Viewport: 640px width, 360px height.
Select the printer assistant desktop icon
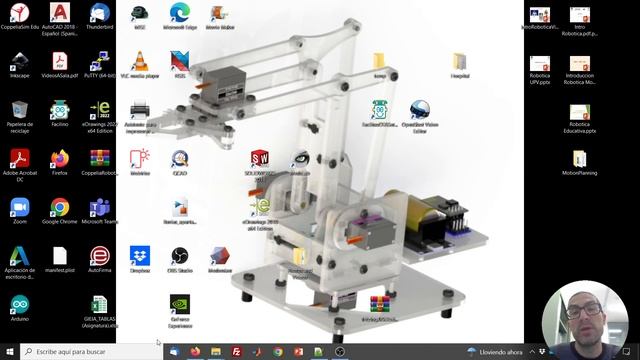[140, 117]
